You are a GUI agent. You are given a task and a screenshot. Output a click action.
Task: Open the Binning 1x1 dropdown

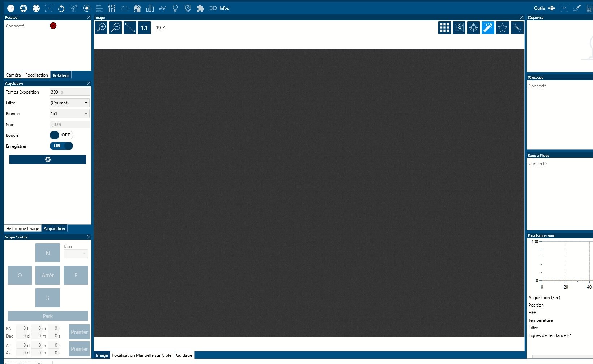pyautogui.click(x=69, y=114)
